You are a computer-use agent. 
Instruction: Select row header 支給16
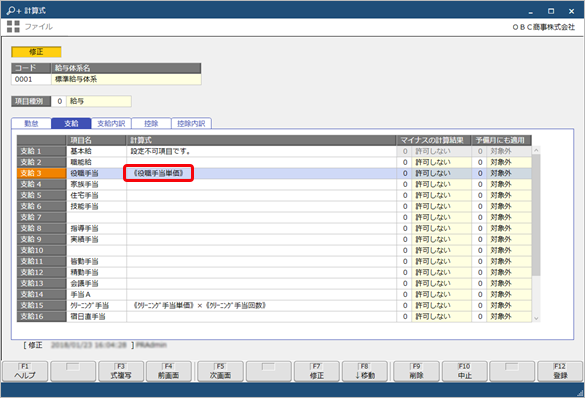point(41,316)
